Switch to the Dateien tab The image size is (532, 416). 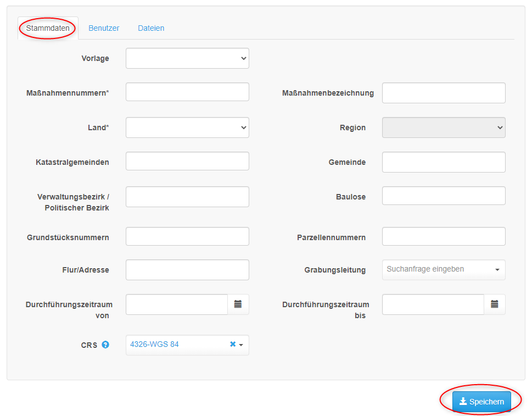[x=151, y=28]
